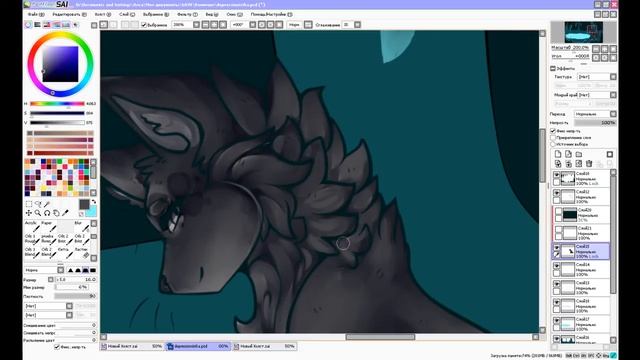Screen dimensions: 640x360
Task: Create a new layer folder
Action: [579, 154]
